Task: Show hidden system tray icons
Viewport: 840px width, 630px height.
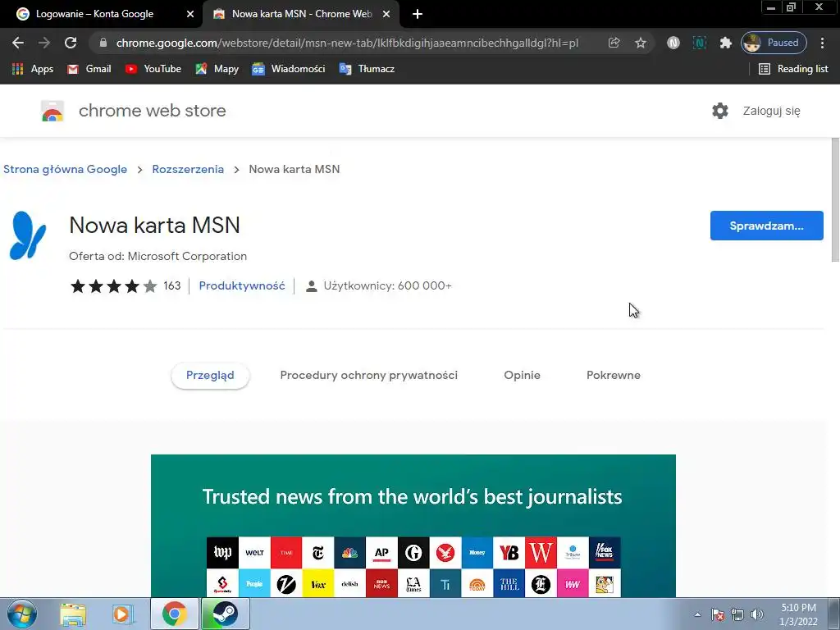Action: click(x=697, y=614)
